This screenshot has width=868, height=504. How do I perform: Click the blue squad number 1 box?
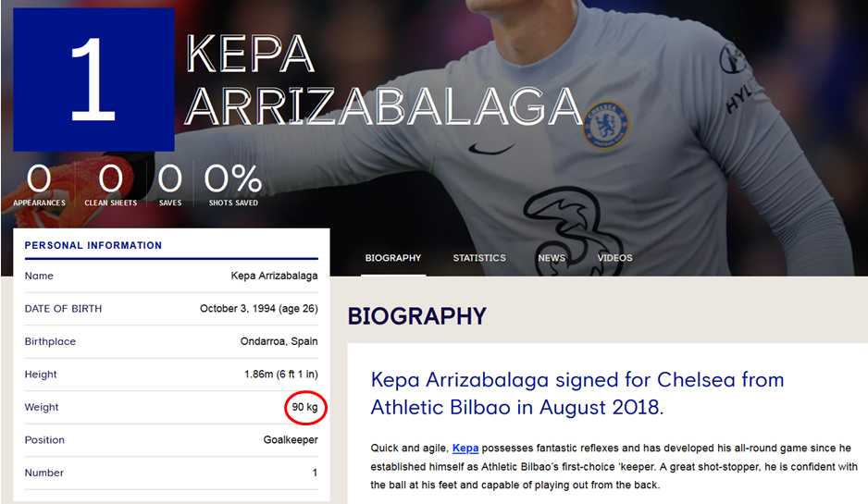pos(93,80)
